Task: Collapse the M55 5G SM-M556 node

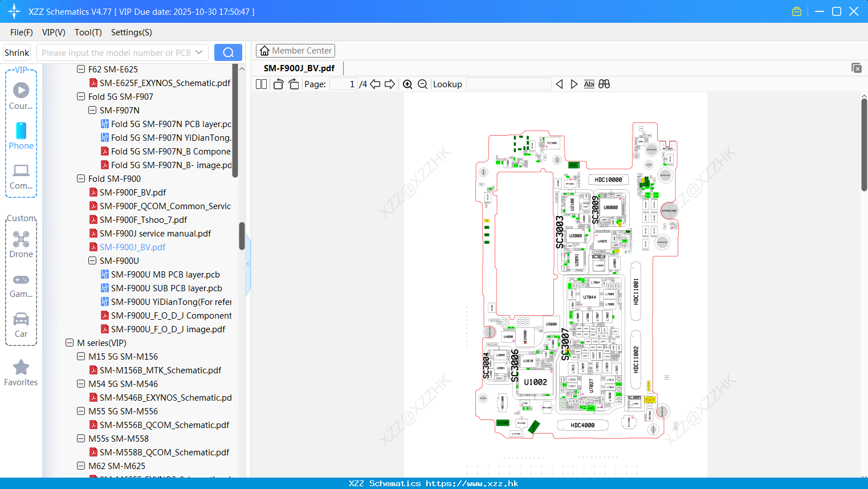Action: [81, 411]
